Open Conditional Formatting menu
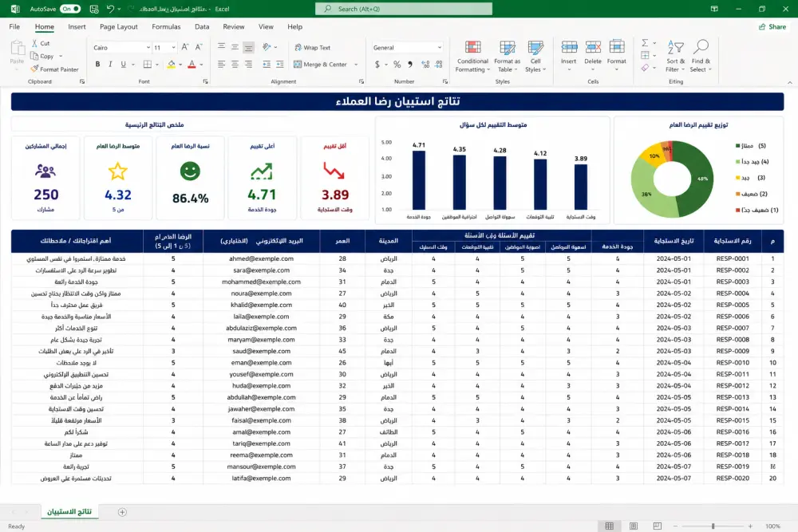The image size is (798, 532). tap(472, 56)
